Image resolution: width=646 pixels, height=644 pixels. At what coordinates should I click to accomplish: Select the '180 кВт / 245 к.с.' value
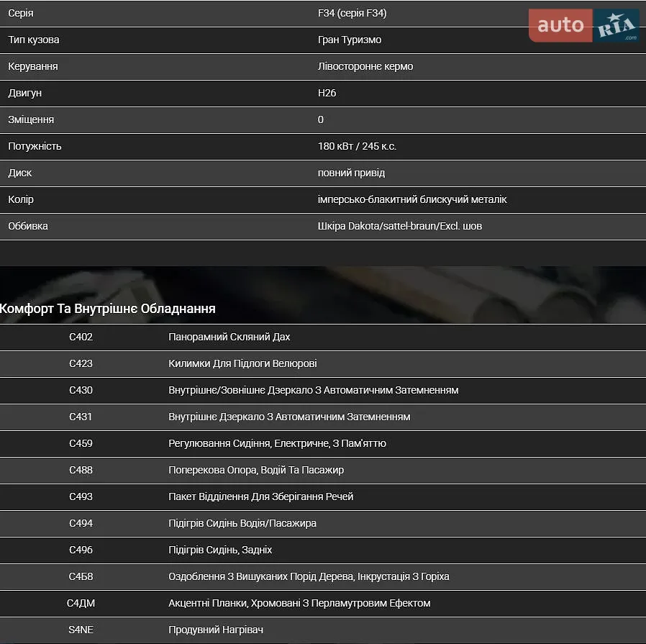click(x=358, y=146)
